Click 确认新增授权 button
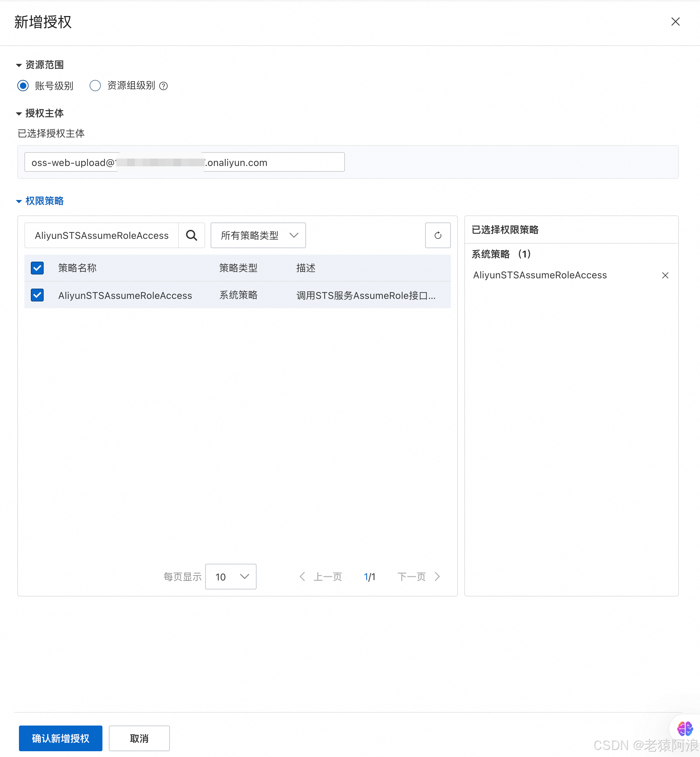 [61, 738]
